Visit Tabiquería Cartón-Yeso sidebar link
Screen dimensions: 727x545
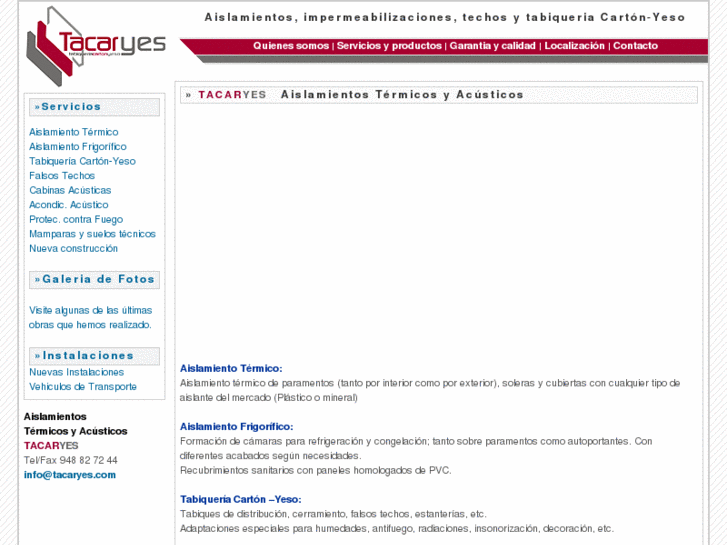[x=83, y=161]
